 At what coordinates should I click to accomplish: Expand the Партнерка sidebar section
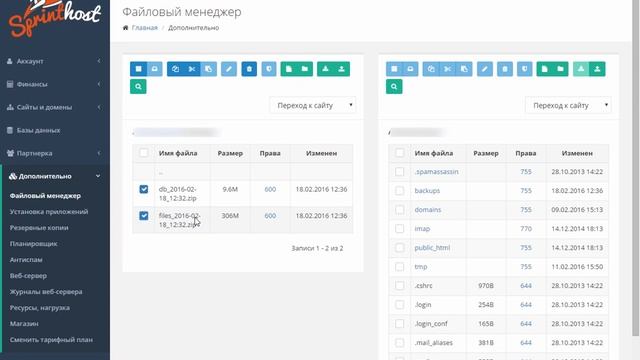(x=55, y=153)
